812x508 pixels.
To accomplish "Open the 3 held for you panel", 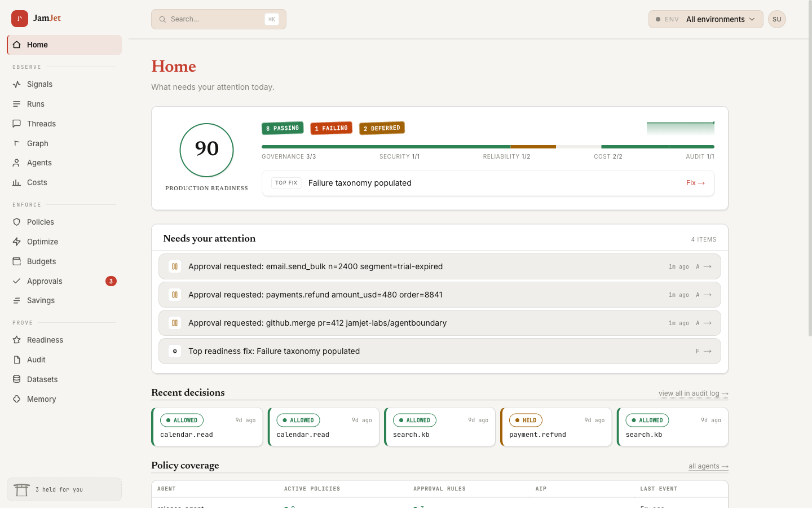I will click(x=64, y=489).
